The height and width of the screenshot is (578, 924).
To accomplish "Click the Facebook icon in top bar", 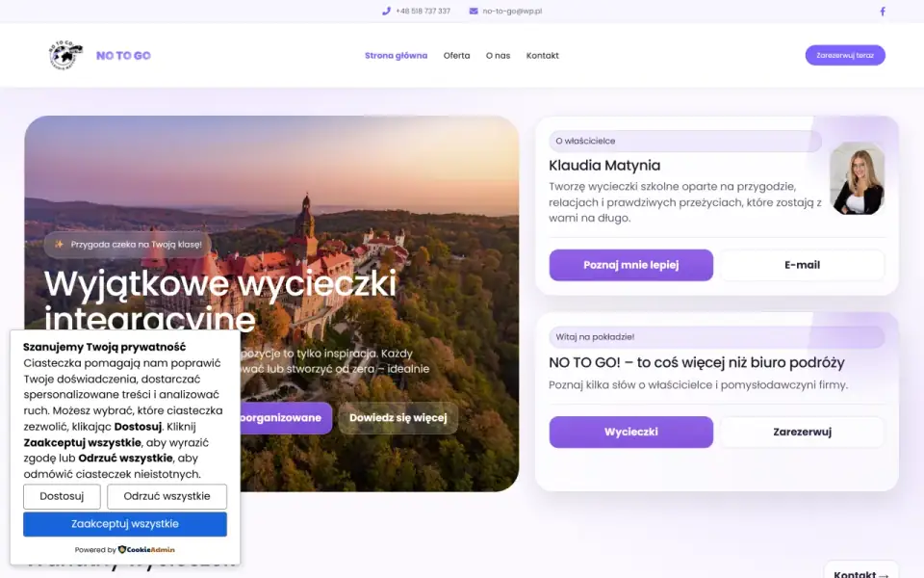I will (883, 12).
